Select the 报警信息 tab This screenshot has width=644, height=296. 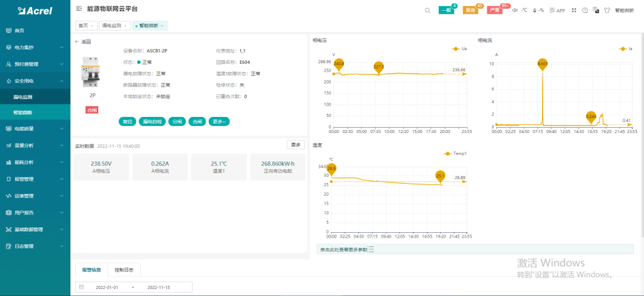click(92, 270)
